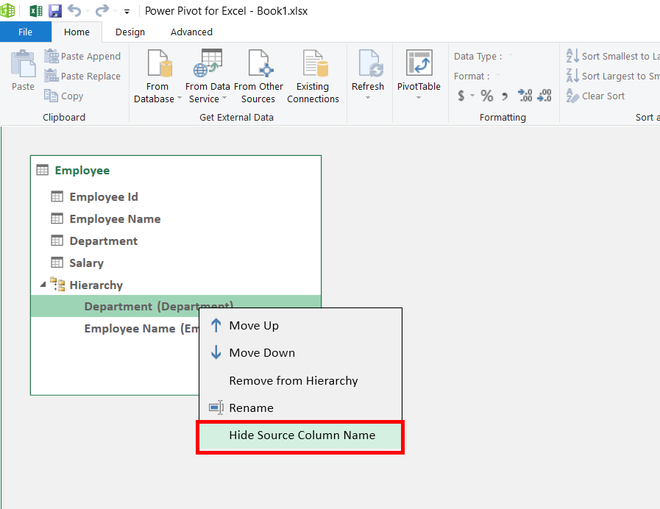
Task: Open Existing Connections dialog
Action: (313, 76)
